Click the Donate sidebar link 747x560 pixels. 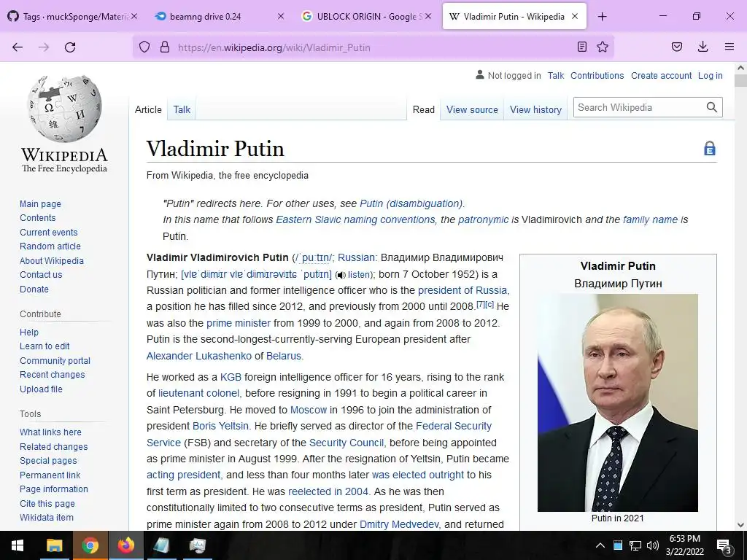click(x=34, y=289)
